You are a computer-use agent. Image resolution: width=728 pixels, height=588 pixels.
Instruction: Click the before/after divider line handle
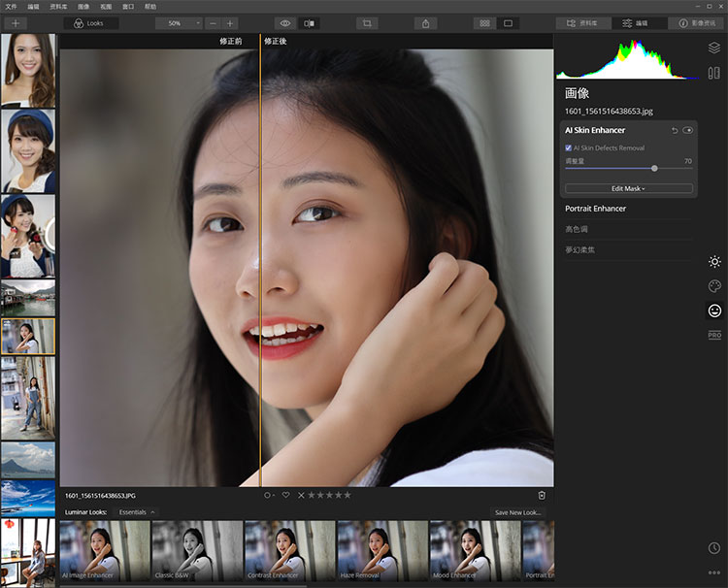pos(260,260)
